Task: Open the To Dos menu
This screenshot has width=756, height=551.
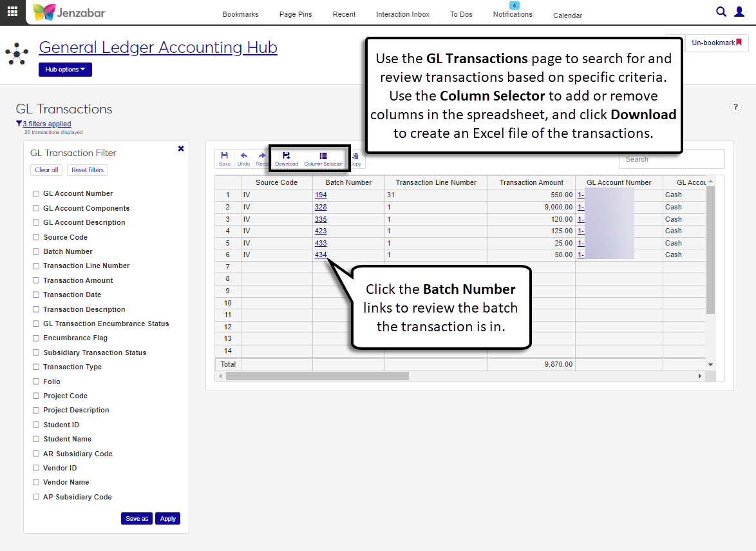Action: coord(461,14)
